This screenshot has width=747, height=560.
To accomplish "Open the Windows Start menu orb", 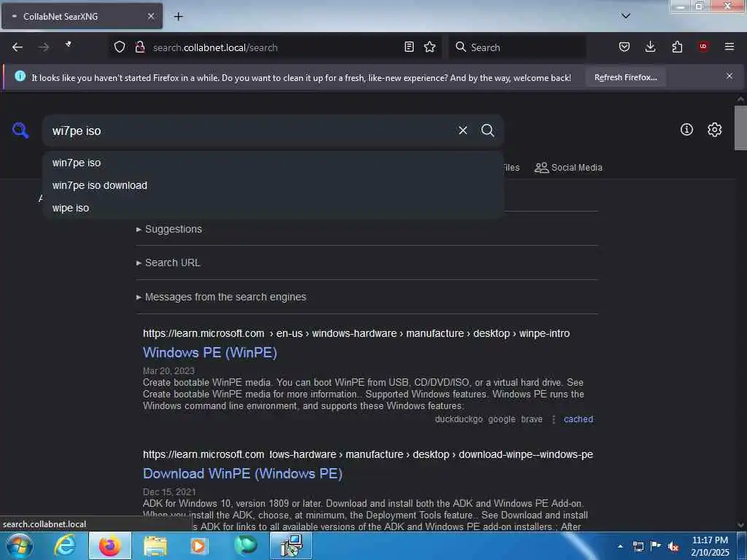I will 19,545.
